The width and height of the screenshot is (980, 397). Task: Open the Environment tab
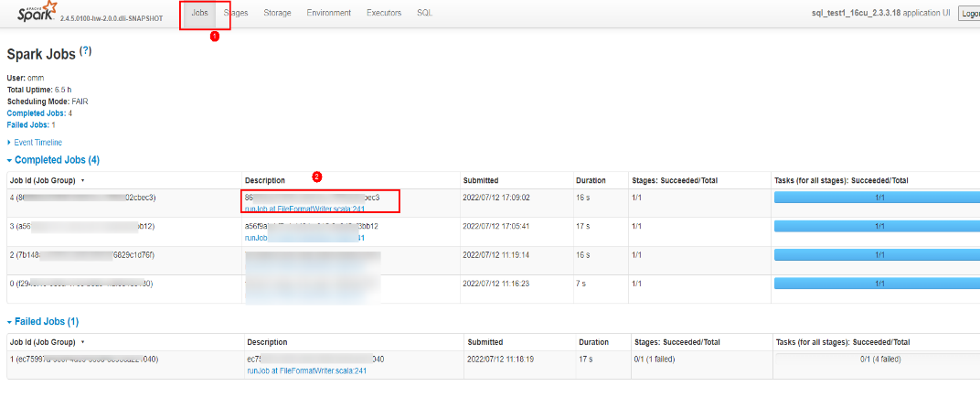(329, 13)
